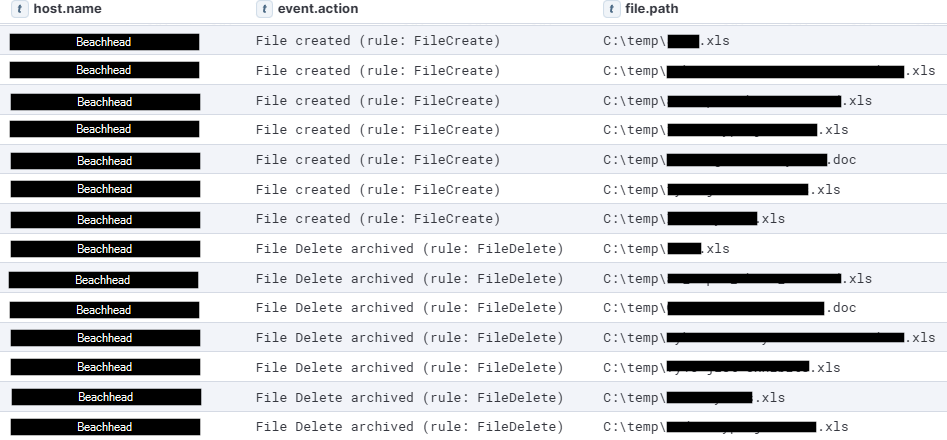Image resolution: width=947 pixels, height=440 pixels.
Task: Click the Beachhead host label in the last row
Action: coord(105,427)
